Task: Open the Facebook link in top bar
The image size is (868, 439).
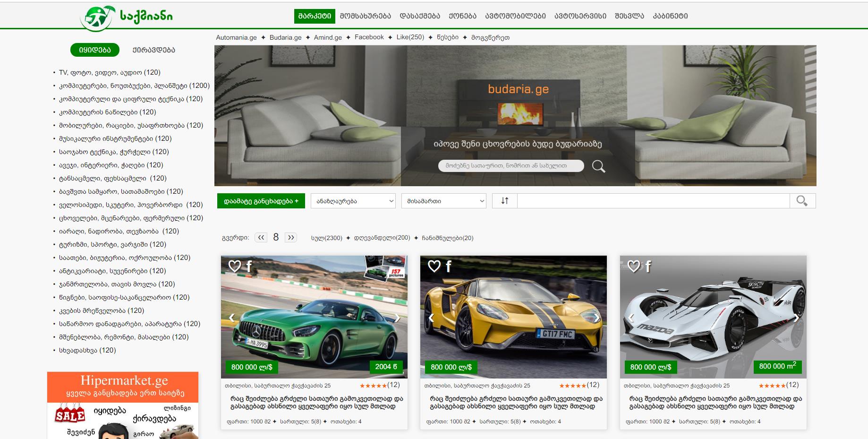Action: tap(369, 37)
